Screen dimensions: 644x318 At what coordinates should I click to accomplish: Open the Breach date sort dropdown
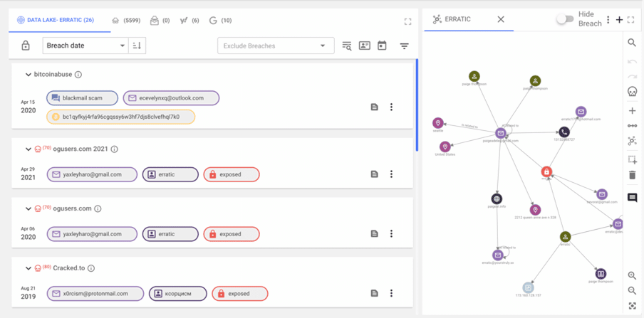(x=85, y=46)
